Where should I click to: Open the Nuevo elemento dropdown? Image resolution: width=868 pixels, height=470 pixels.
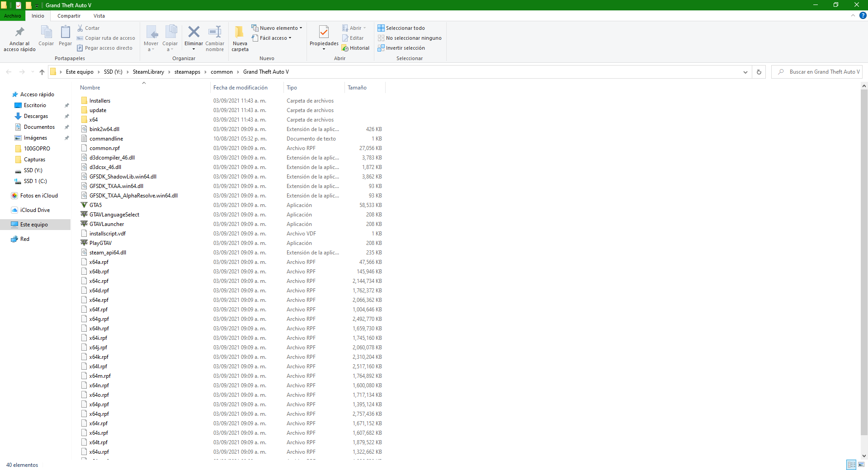(x=277, y=28)
